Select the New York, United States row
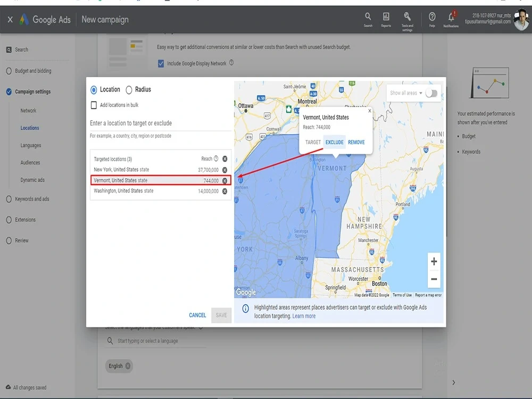Image resolution: width=532 pixels, height=399 pixels. (x=161, y=170)
